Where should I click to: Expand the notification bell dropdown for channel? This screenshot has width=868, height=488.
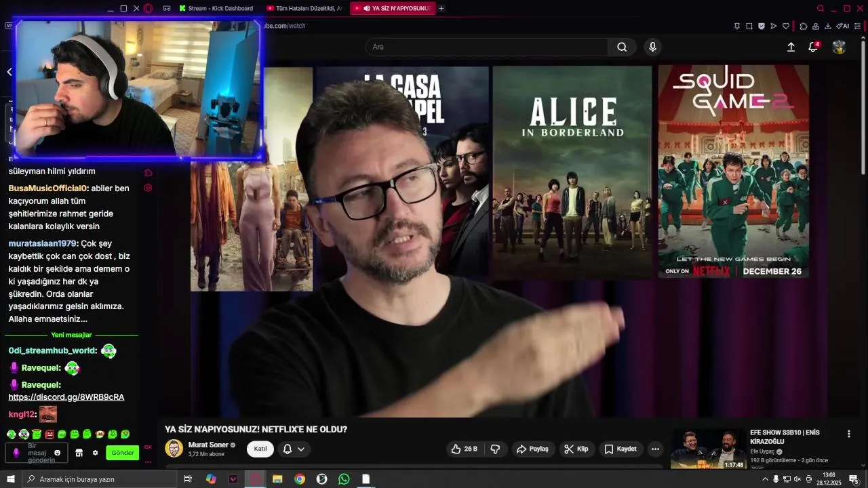point(294,449)
